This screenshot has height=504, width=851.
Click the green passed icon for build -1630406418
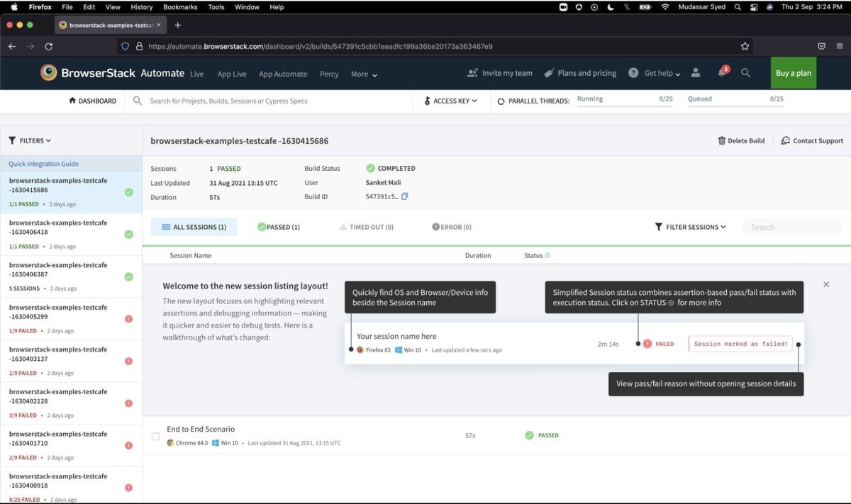click(x=128, y=234)
